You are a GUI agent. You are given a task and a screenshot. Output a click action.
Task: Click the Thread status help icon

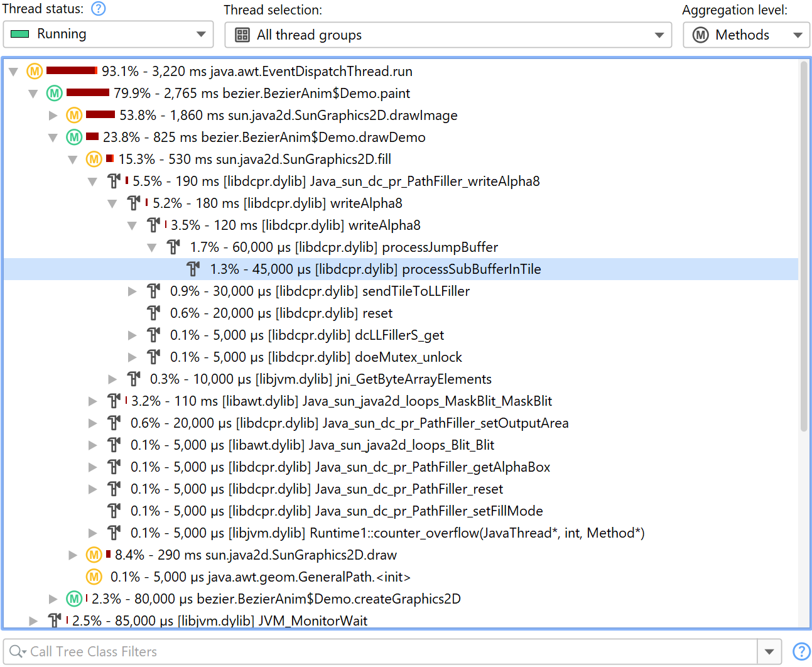pyautogui.click(x=99, y=9)
